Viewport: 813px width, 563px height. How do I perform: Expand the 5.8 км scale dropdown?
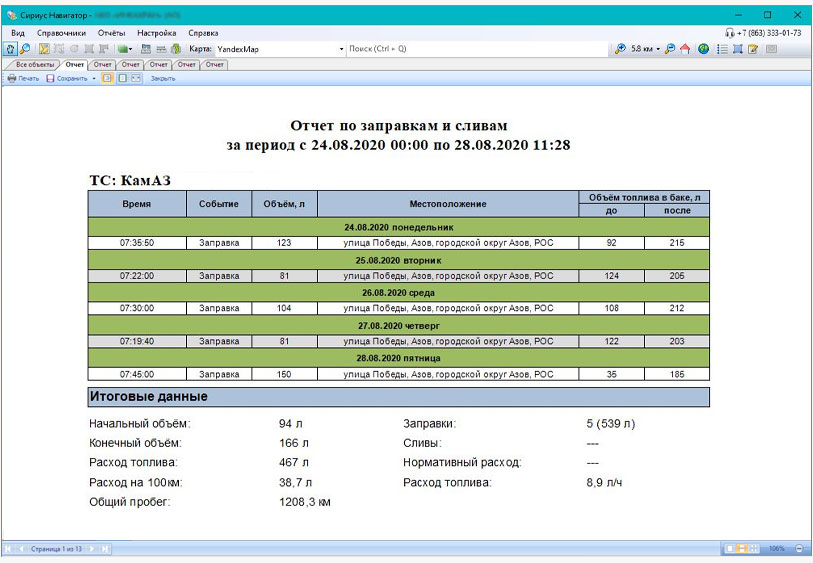658,48
